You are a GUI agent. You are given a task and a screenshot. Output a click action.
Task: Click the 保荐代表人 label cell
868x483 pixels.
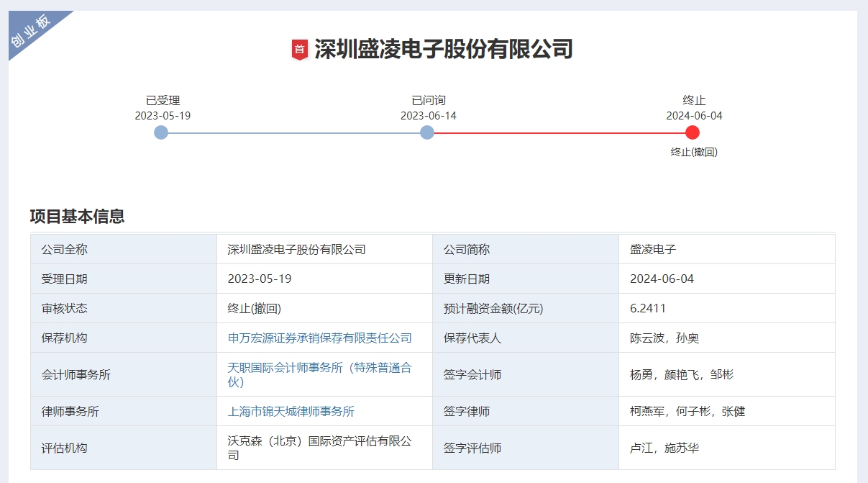526,338
